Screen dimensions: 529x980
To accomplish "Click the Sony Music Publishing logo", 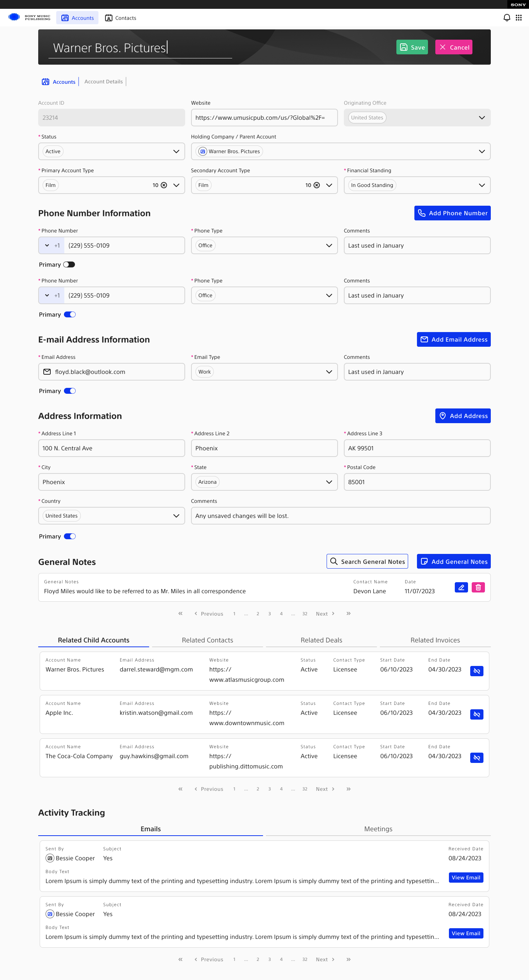I will click(29, 18).
